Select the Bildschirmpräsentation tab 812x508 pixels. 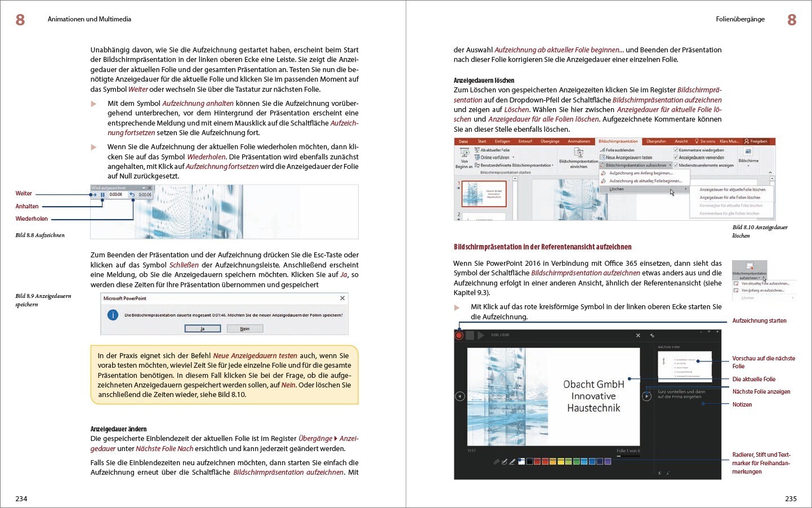coord(618,141)
